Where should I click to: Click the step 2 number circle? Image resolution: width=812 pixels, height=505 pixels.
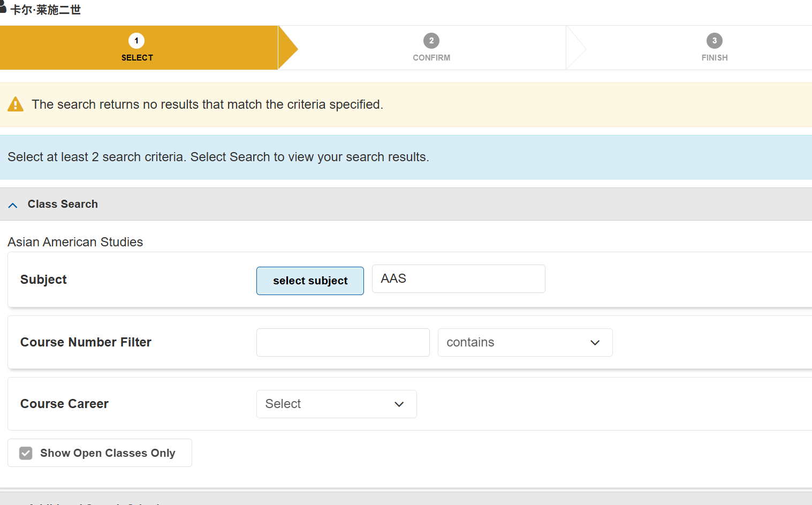click(x=431, y=41)
